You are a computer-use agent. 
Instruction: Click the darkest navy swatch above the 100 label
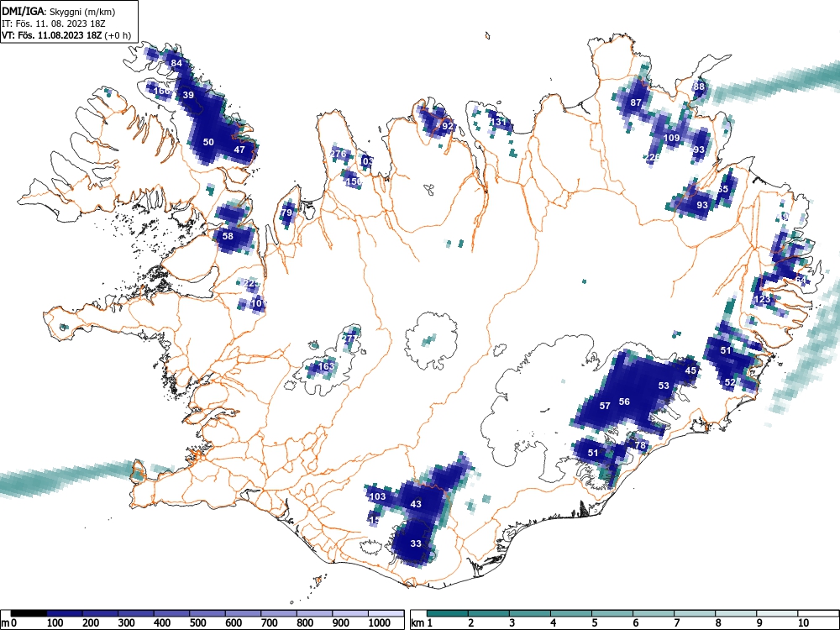[x=65, y=613]
